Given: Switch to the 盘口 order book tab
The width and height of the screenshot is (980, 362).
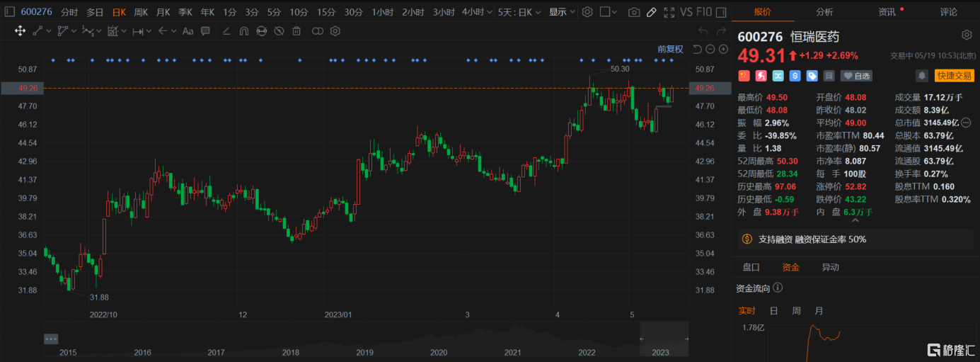Looking at the screenshot, I should click(x=751, y=267).
